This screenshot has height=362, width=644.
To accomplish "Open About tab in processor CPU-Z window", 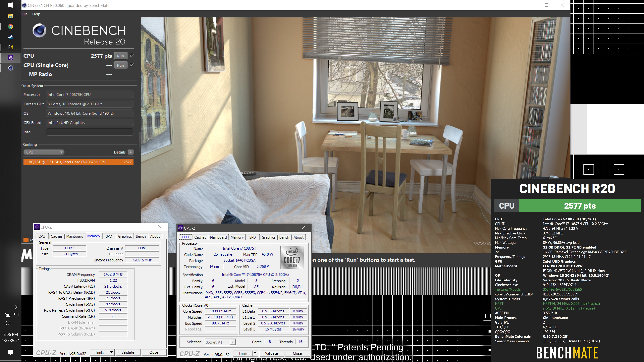I will [299, 237].
